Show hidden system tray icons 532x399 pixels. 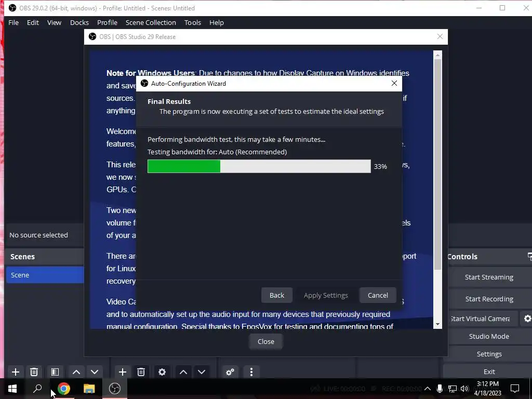428,389
